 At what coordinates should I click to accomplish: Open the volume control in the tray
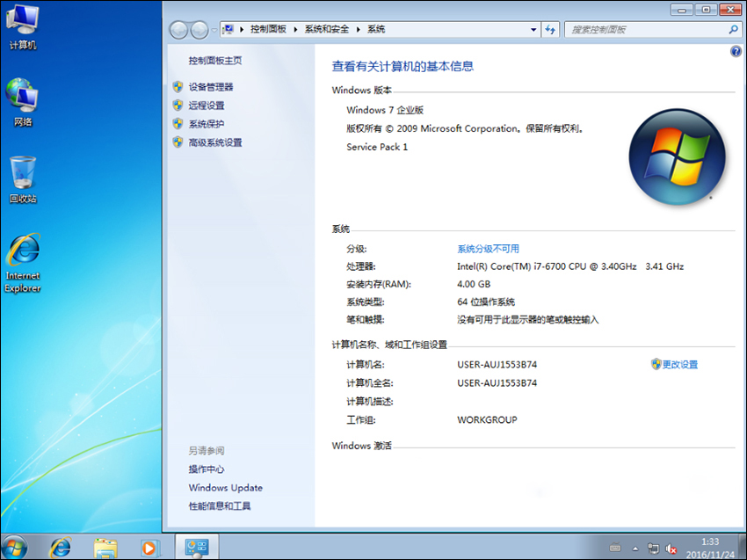pos(670,548)
